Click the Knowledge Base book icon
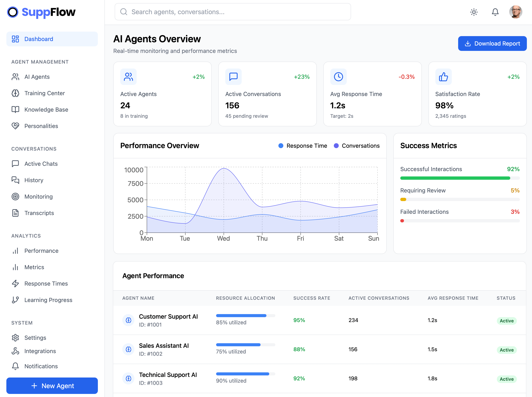 click(x=15, y=110)
